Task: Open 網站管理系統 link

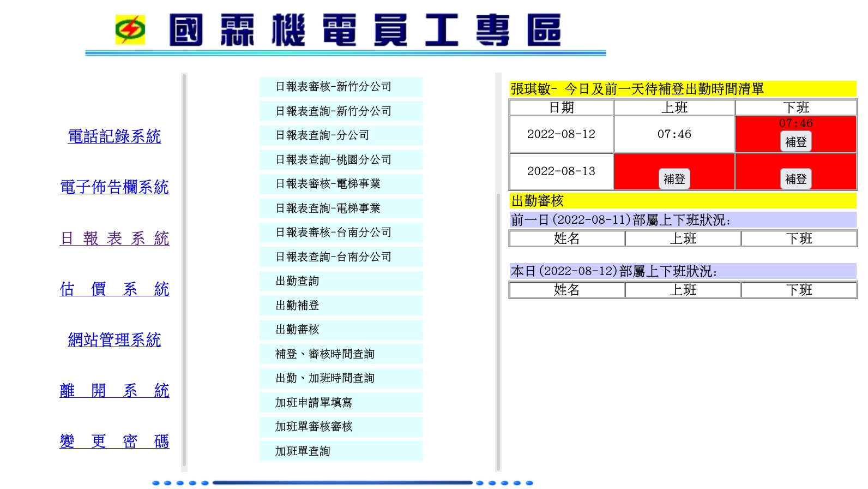Action: [x=114, y=340]
